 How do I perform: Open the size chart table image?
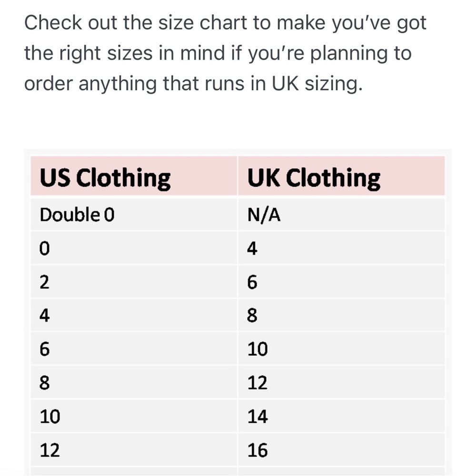[238, 312]
